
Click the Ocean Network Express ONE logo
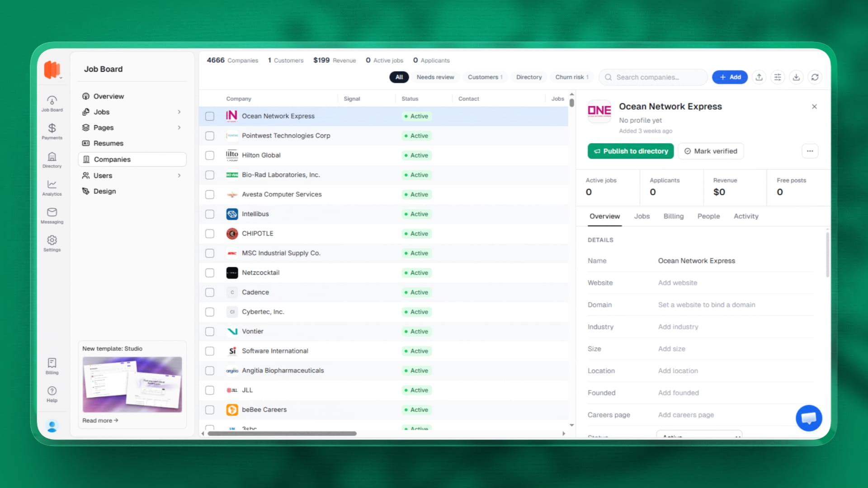599,111
